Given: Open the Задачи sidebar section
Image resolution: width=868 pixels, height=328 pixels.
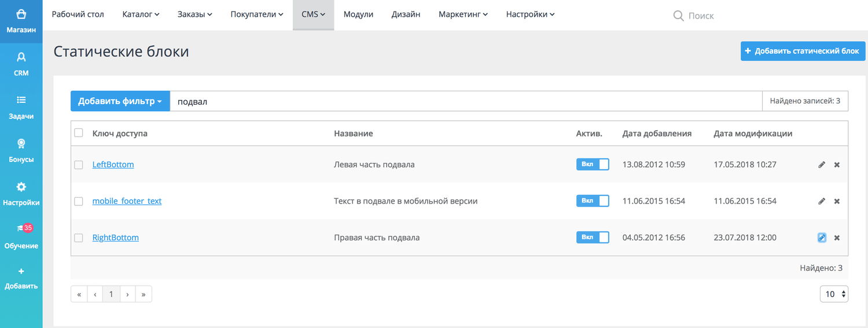Looking at the screenshot, I should point(21,108).
